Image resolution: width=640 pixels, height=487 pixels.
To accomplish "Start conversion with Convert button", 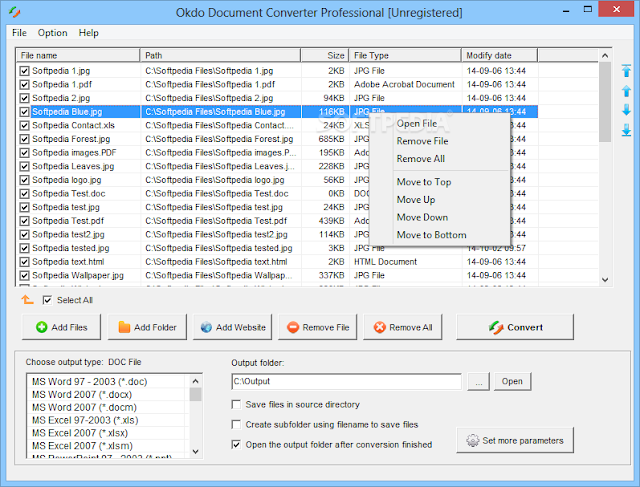I will pos(515,327).
